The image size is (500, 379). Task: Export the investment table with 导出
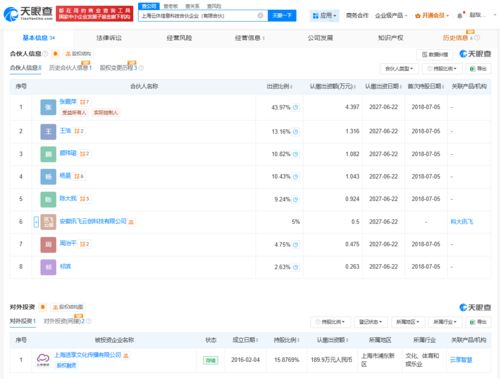tap(478, 322)
